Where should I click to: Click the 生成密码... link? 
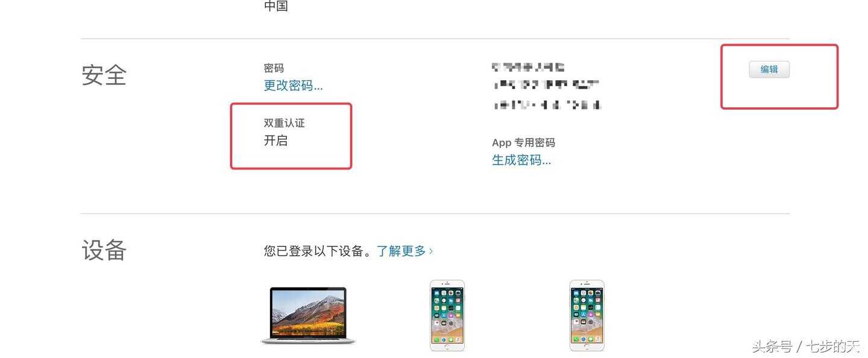click(x=521, y=160)
